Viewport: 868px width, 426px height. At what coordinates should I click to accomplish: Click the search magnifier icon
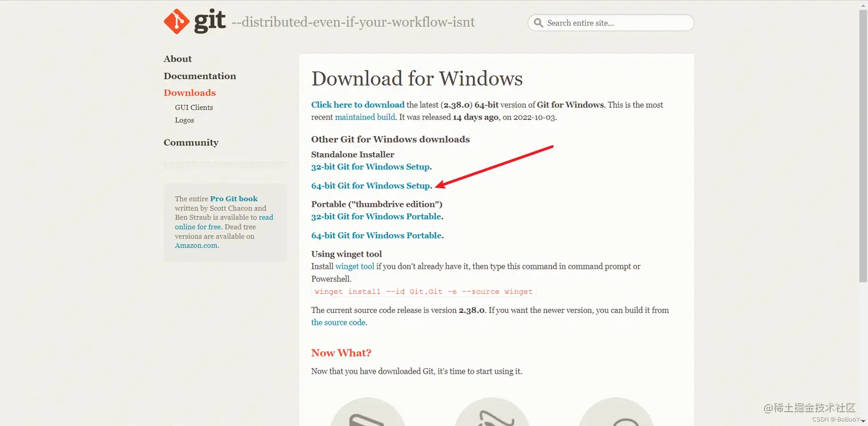tap(538, 23)
